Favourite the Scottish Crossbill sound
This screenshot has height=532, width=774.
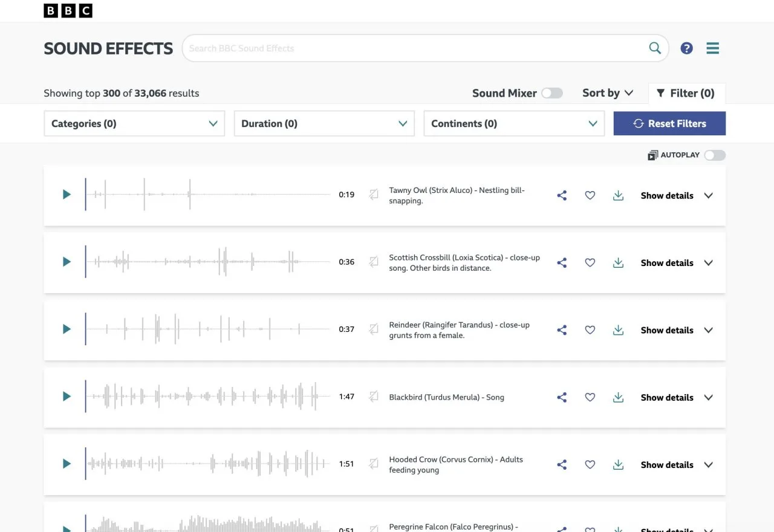590,262
